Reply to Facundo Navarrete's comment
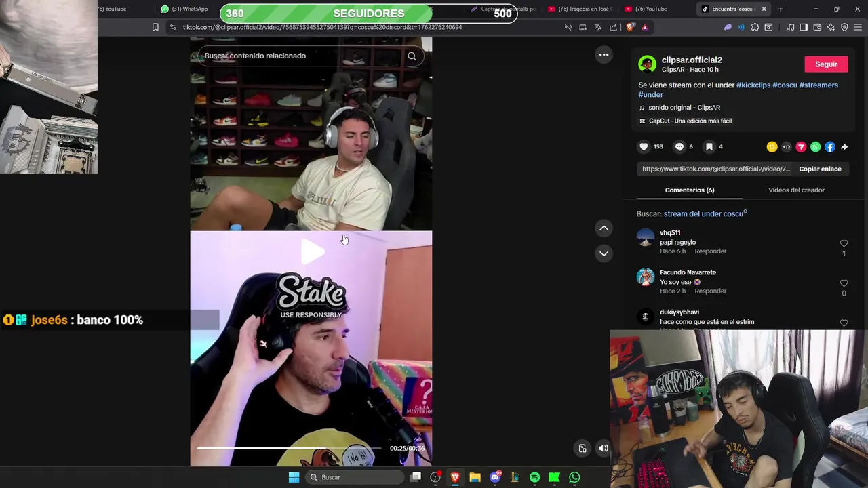The width and height of the screenshot is (868, 488). [x=710, y=291]
